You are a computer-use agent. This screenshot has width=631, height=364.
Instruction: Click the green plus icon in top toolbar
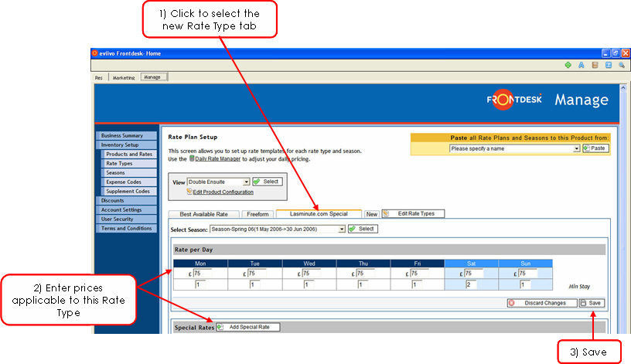click(x=568, y=66)
